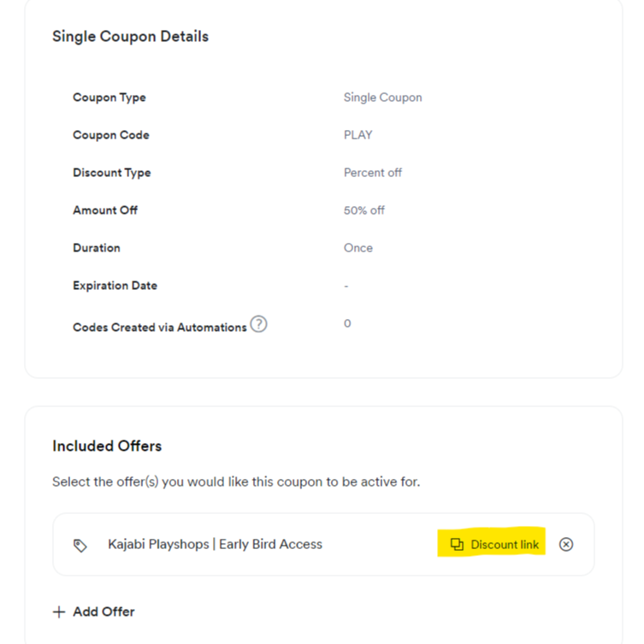Click the copy icon beside Discount link

click(x=457, y=544)
